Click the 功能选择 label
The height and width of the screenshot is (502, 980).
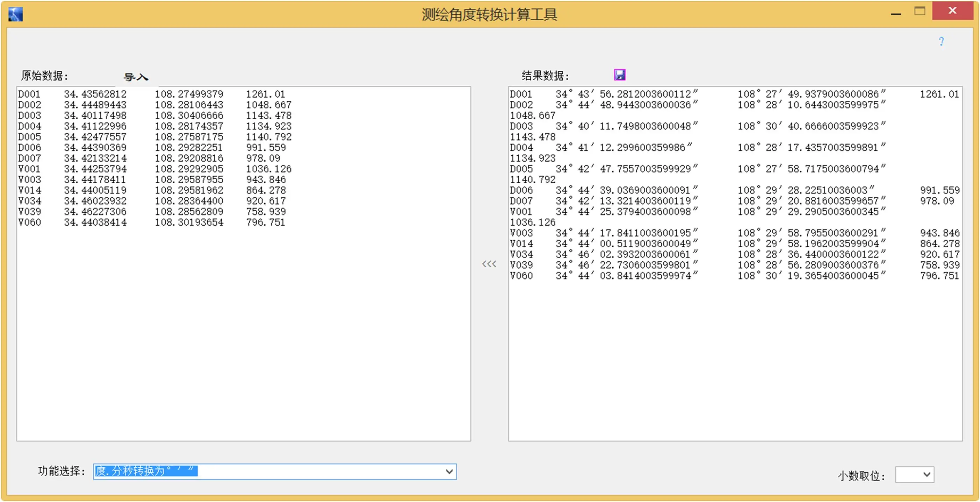click(62, 471)
